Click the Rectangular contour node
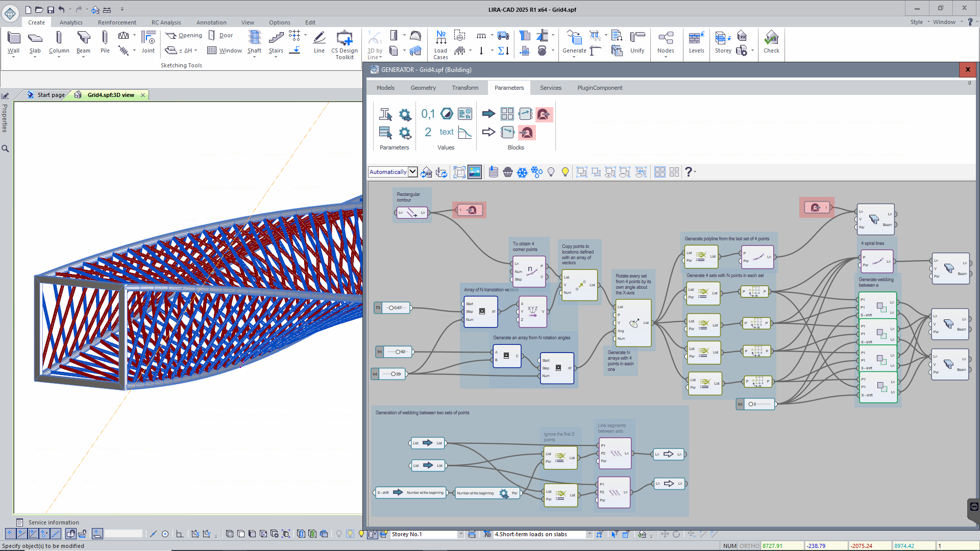980x551 pixels. (411, 213)
